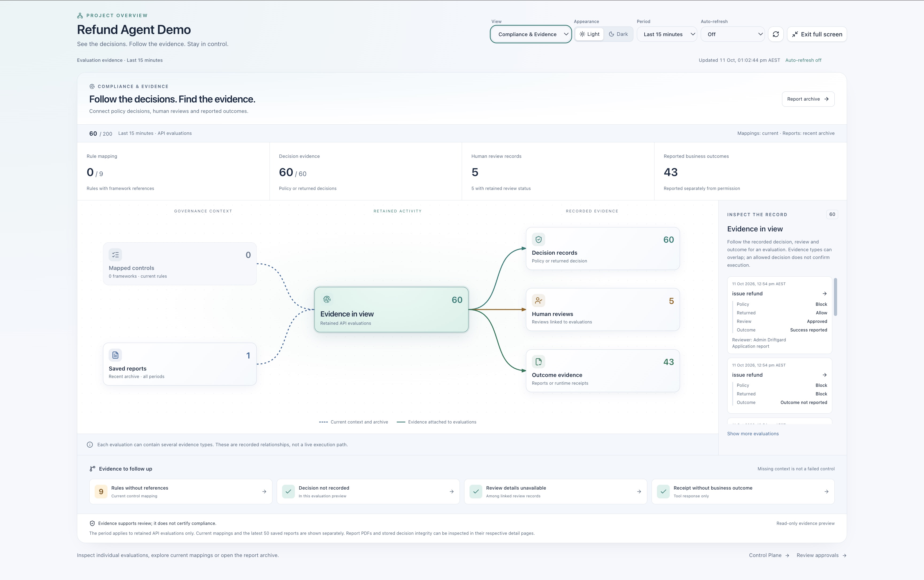Image resolution: width=924 pixels, height=580 pixels.
Task: Click Show more evaluations link
Action: (x=753, y=433)
